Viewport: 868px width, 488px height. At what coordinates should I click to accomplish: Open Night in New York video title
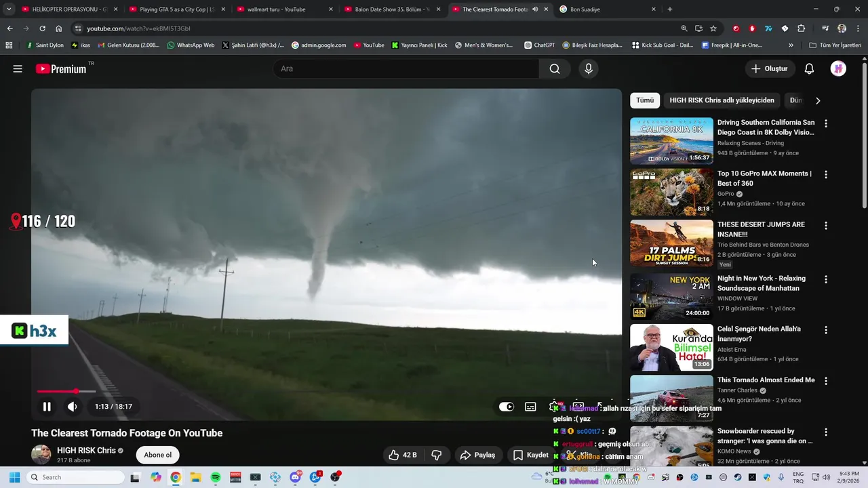pos(762,283)
